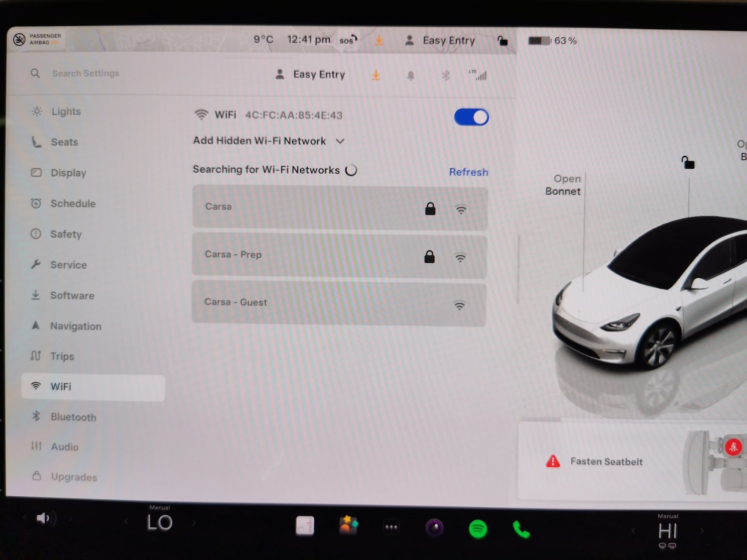Mute audio with the speaker icon
The width and height of the screenshot is (747, 560).
click(x=45, y=518)
